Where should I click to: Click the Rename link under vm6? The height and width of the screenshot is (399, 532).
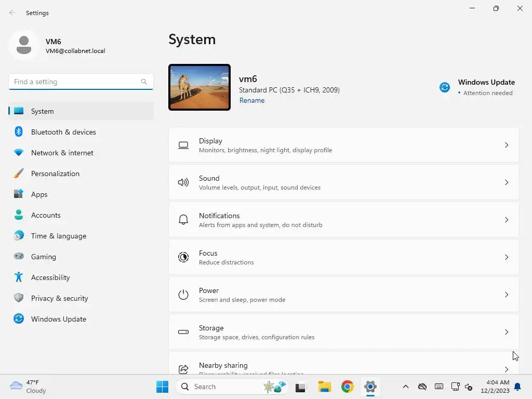pyautogui.click(x=252, y=100)
